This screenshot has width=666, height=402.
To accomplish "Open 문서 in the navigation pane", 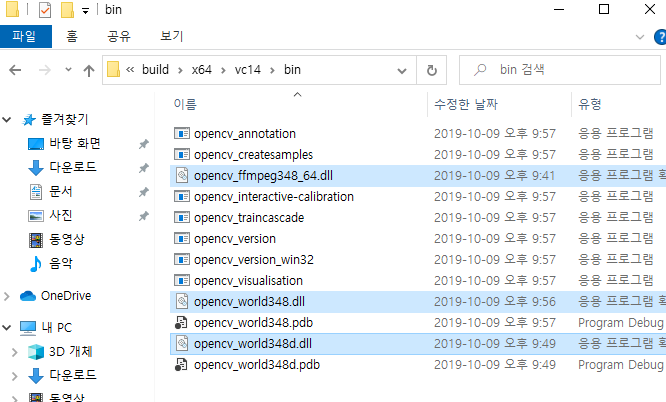I will (61, 191).
